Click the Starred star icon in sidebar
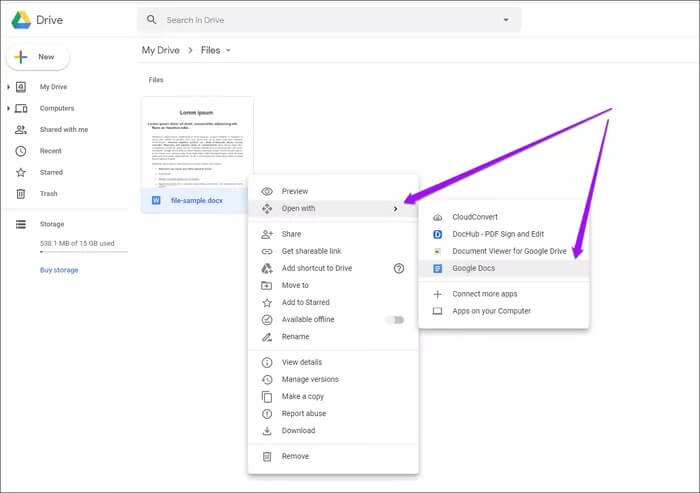Viewport: 700px width, 493px height. click(20, 172)
